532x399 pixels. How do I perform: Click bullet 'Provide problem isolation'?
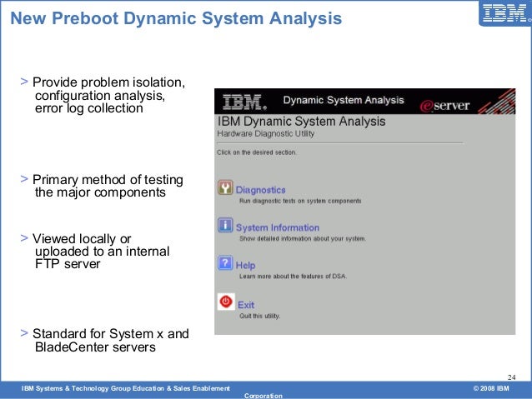109,95
